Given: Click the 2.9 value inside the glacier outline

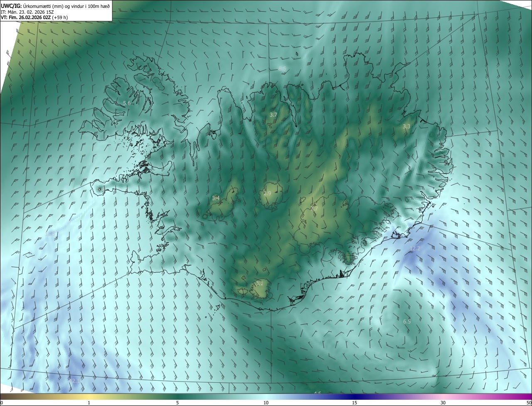Looking at the screenshot, I should point(267,193).
